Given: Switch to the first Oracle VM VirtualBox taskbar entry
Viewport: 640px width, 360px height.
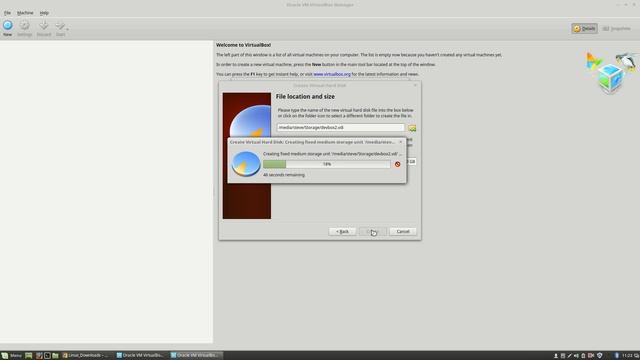Looking at the screenshot, I should (x=141, y=356).
